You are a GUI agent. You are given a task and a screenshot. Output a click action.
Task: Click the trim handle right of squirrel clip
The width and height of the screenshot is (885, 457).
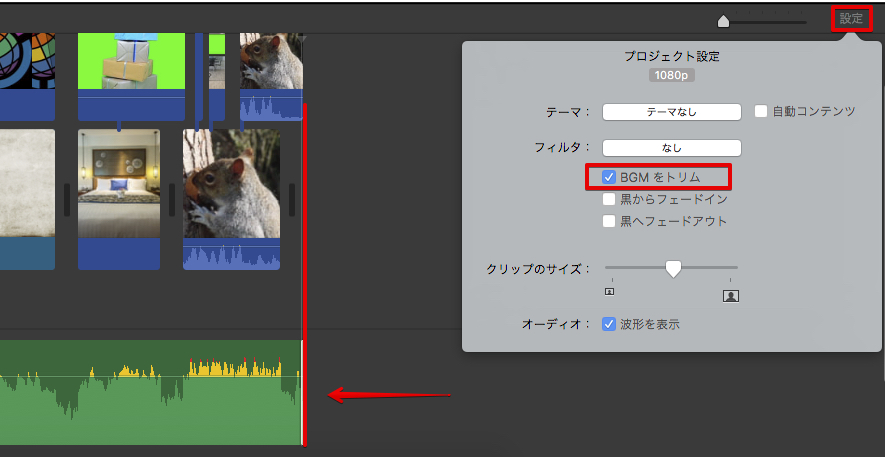[292, 200]
